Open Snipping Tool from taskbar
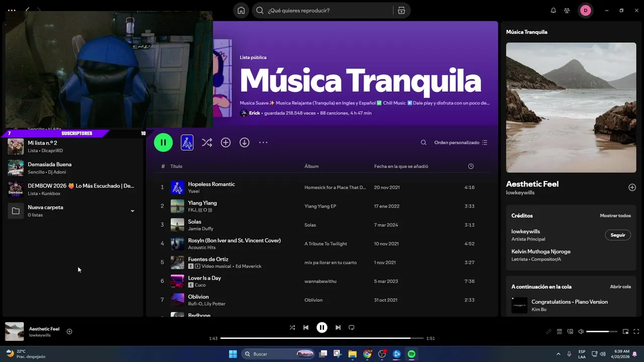 click(337, 354)
